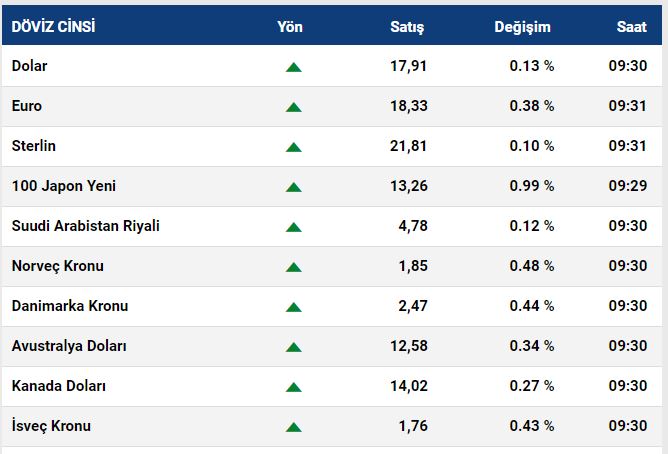Image resolution: width=668 pixels, height=454 pixels.
Task: Click the green up arrow for Euro
Action: point(293,107)
